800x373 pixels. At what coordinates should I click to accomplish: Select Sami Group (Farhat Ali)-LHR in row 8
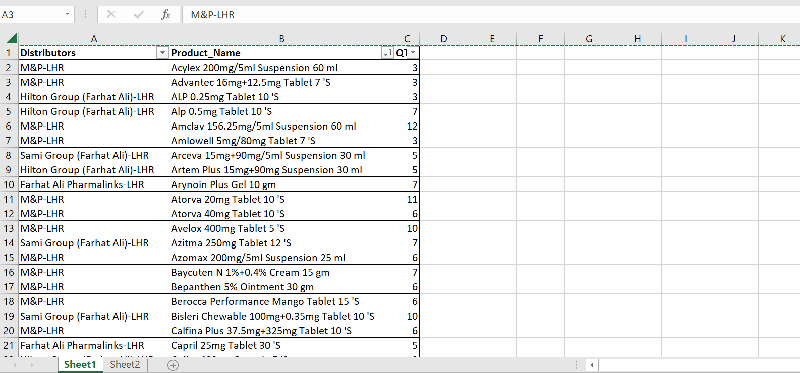(94, 155)
